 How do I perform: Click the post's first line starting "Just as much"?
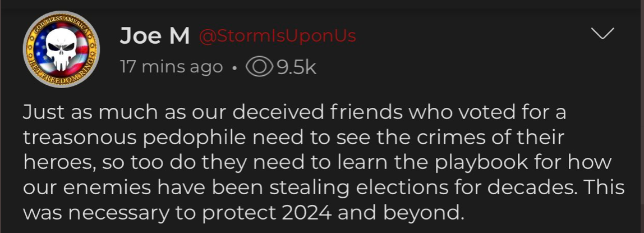(x=295, y=112)
